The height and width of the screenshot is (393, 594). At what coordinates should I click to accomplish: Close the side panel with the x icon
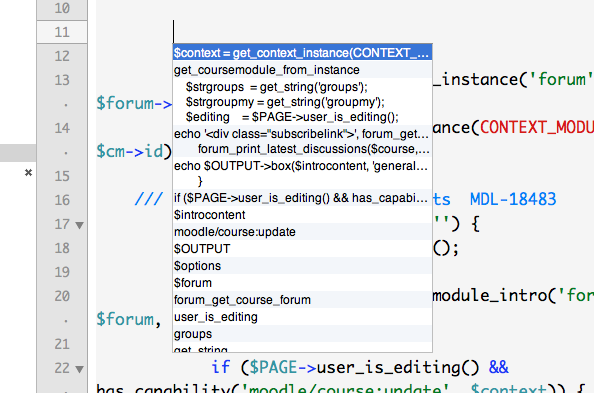(x=28, y=173)
